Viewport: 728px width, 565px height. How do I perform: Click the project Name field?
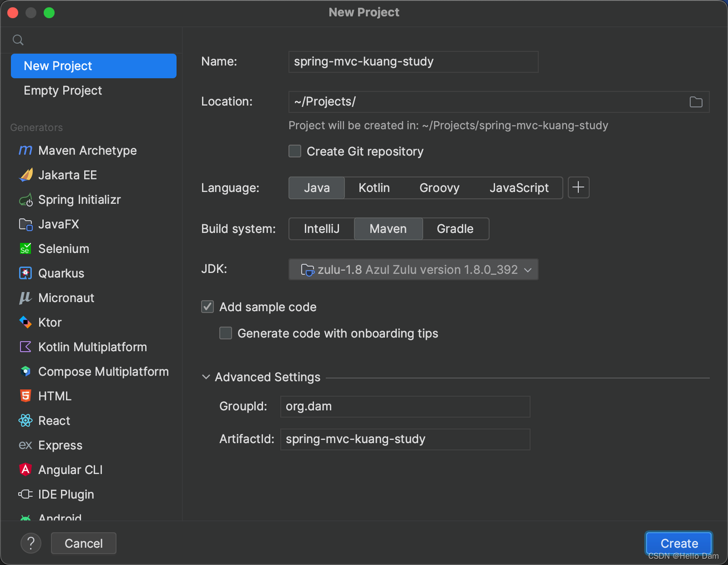pyautogui.click(x=413, y=61)
